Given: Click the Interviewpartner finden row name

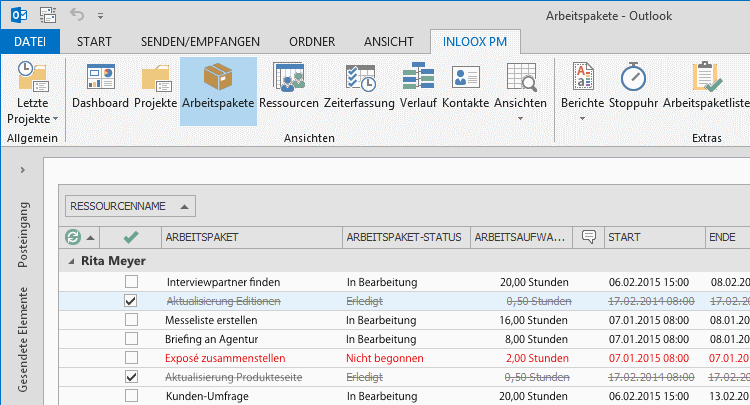Looking at the screenshot, I should [x=223, y=282].
